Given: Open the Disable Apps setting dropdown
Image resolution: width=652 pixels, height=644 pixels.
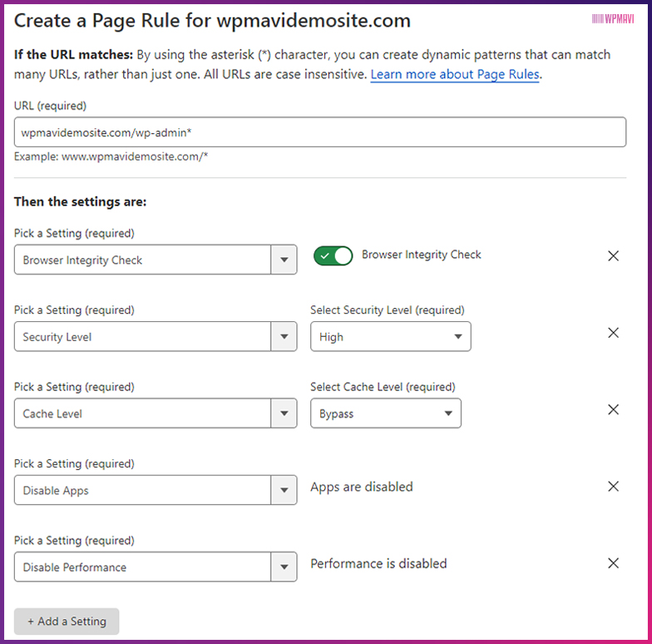Looking at the screenshot, I should (156, 490).
